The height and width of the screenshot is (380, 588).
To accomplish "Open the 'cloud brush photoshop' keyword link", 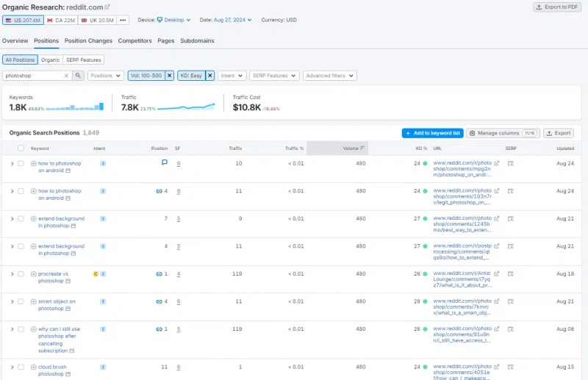I will (x=52, y=370).
